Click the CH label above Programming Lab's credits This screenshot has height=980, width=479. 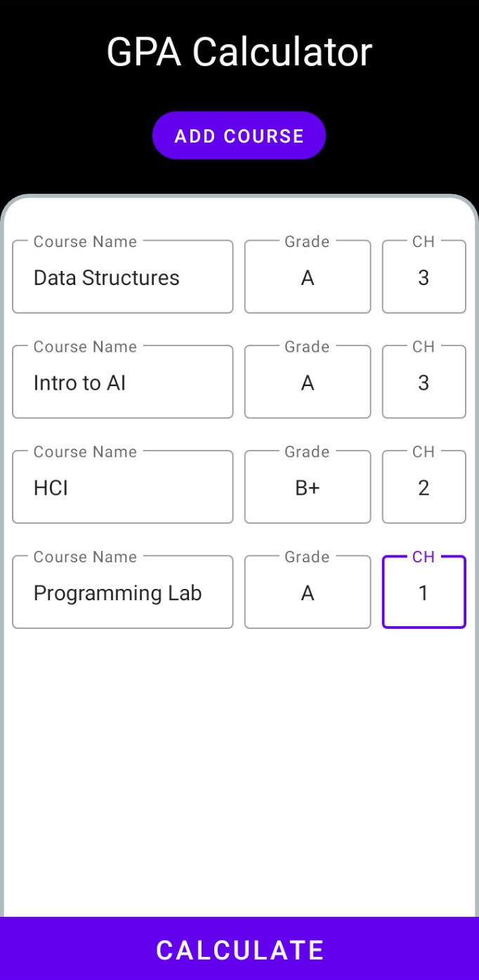pyautogui.click(x=424, y=557)
